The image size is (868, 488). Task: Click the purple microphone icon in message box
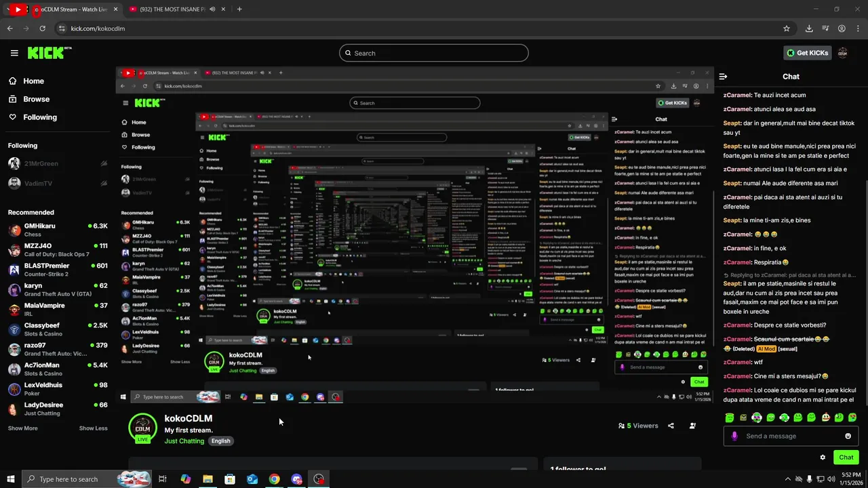click(734, 436)
